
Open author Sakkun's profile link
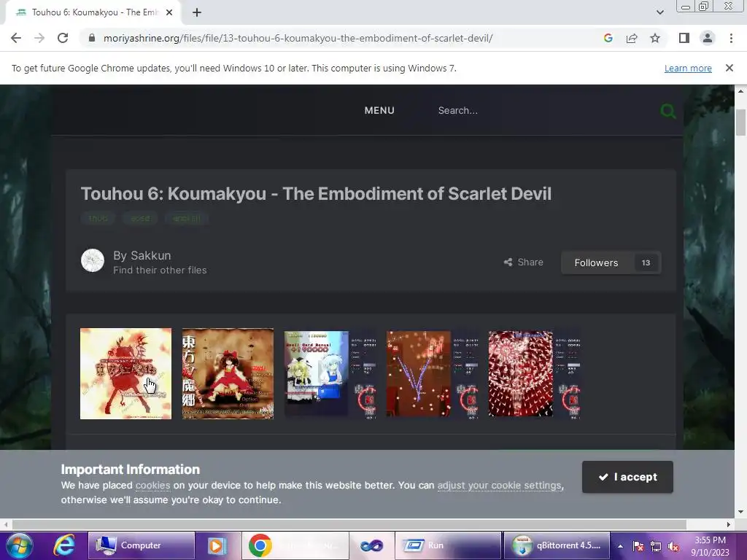[150, 255]
